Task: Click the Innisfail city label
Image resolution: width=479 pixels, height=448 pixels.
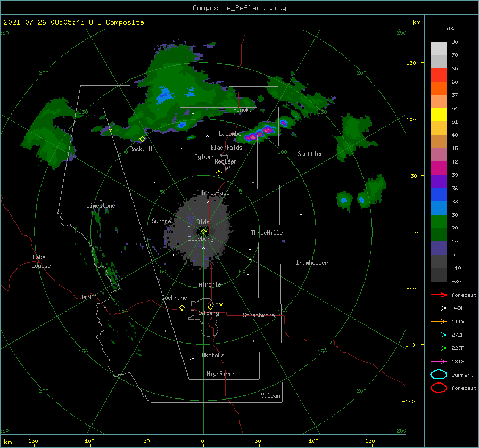Action: (215, 193)
